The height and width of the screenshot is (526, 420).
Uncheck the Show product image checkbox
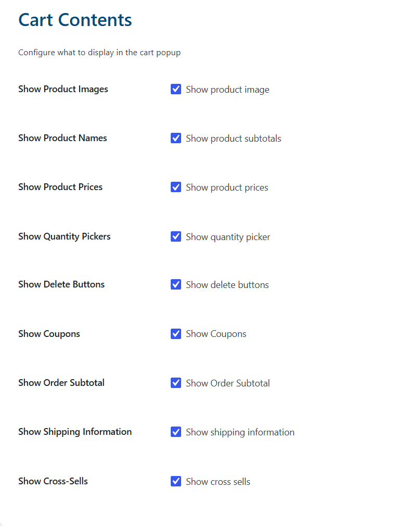tap(175, 89)
